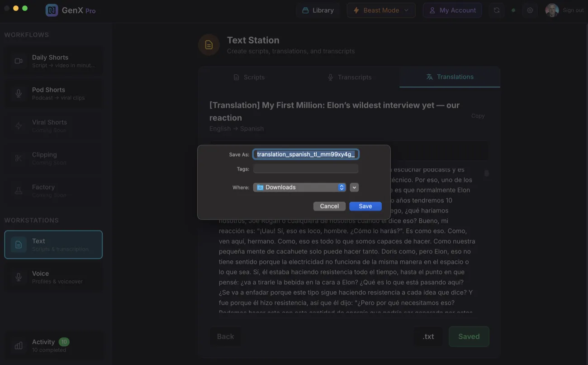588x365 pixels.
Task: Click the Activity chart icon
Action: [x=18, y=345]
